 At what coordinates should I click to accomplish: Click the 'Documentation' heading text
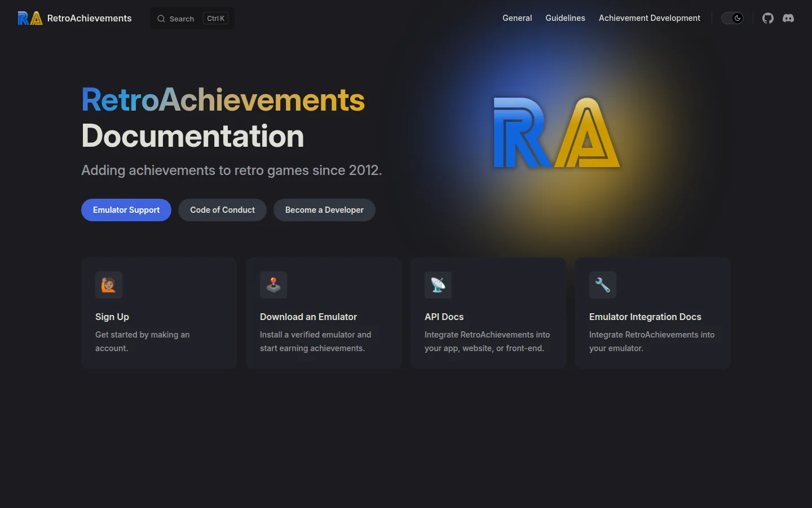193,136
